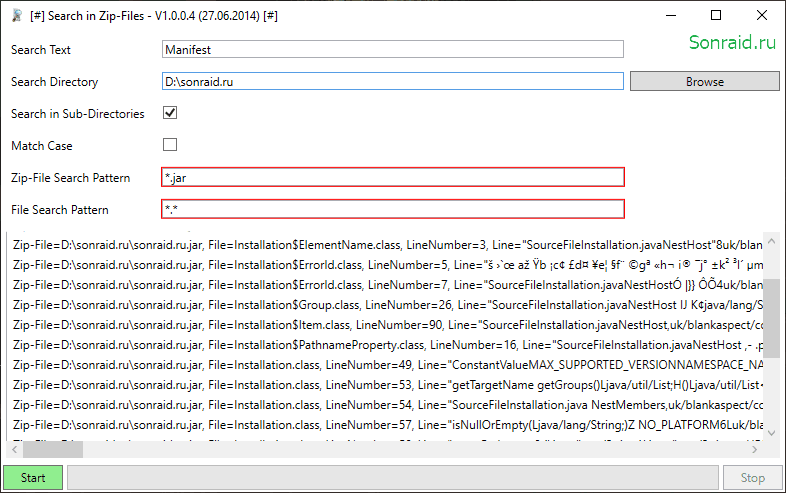The width and height of the screenshot is (786, 493).
Task: Click the Zip-File Search Pattern label
Action: click(70, 178)
